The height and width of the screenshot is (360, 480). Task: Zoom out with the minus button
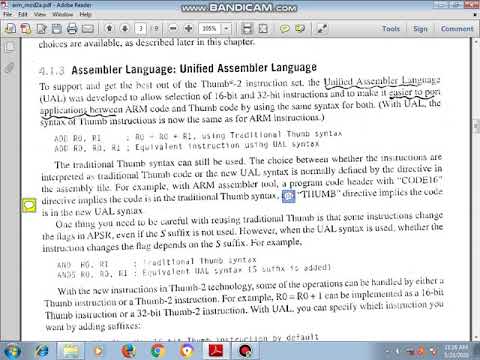coord(173,28)
